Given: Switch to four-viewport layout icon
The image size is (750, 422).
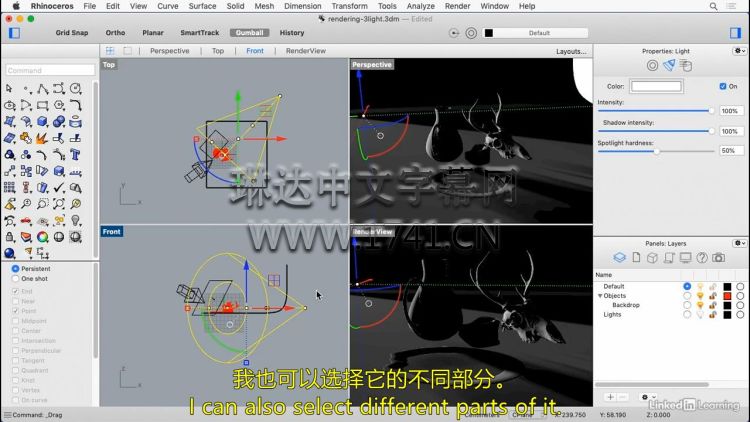Looking at the screenshot, I should tap(110, 51).
